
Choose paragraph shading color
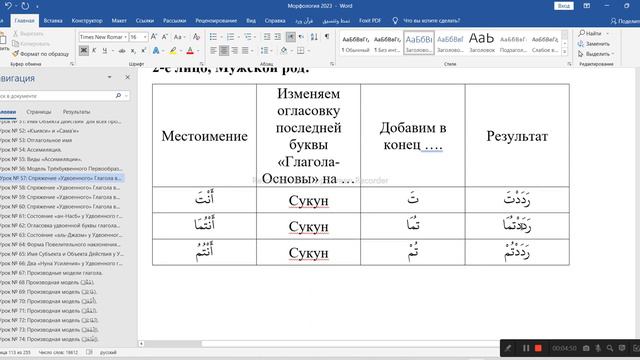[284, 51]
